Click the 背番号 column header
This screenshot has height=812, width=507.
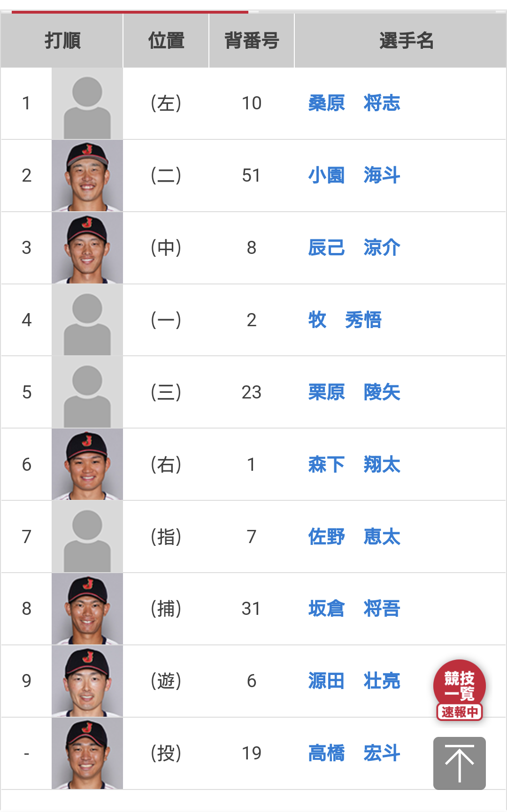252,41
